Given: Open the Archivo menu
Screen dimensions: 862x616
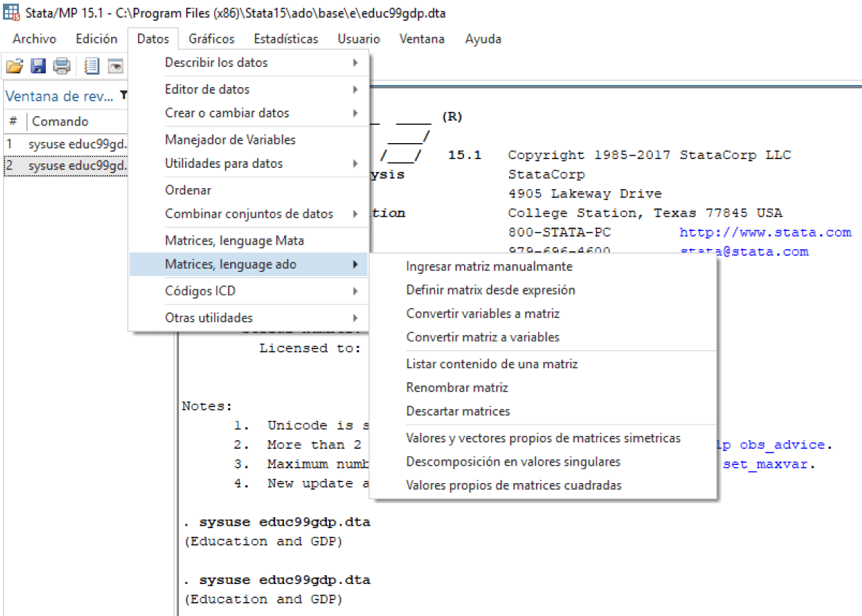Looking at the screenshot, I should (x=35, y=39).
